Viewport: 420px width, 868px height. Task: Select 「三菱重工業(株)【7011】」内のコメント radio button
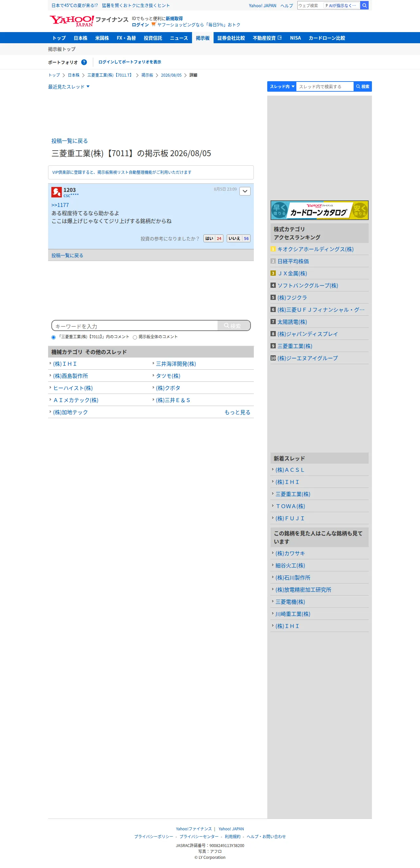point(54,337)
